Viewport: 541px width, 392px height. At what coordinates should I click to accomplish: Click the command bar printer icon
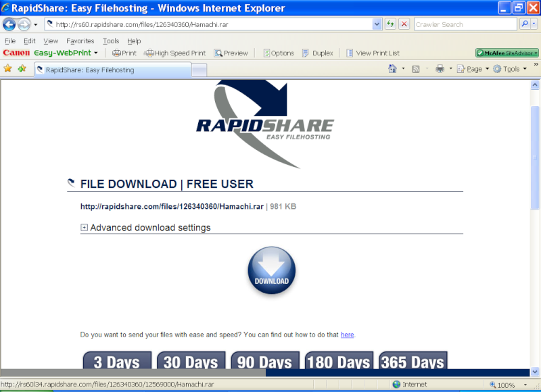pos(440,69)
